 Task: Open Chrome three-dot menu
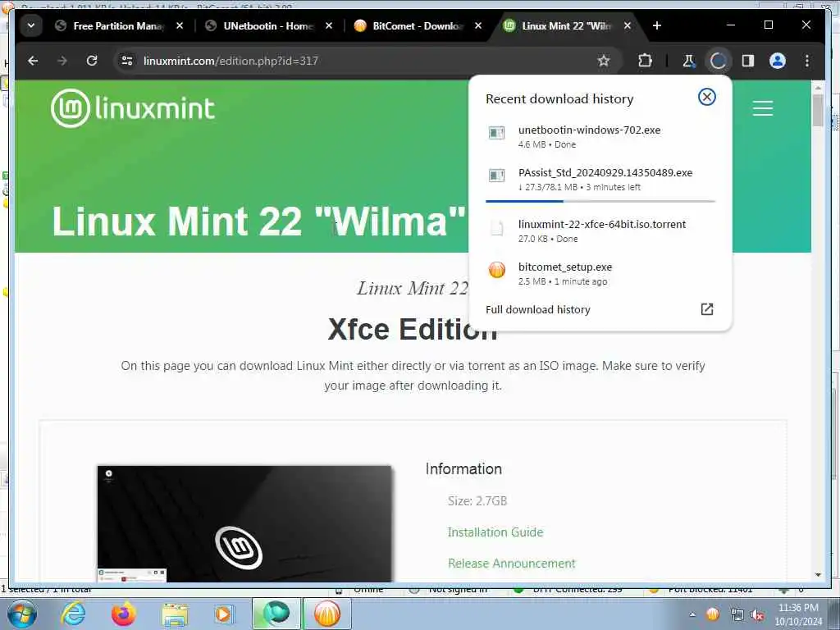pos(807,61)
